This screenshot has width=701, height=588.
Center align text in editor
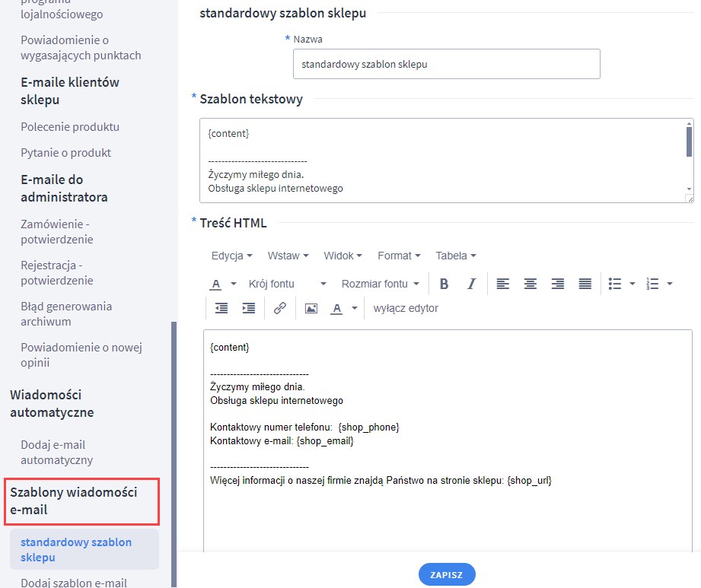click(x=531, y=284)
